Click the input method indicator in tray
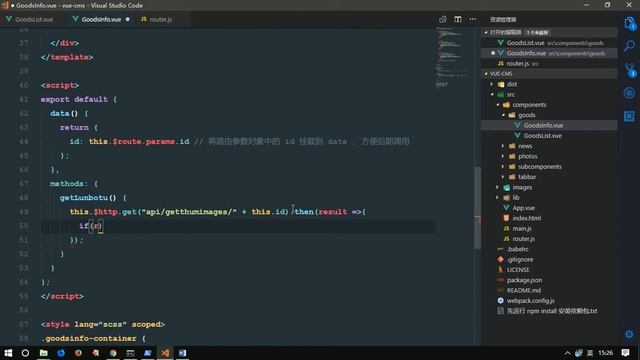Screen dimensions: 640x360 tap(590, 353)
